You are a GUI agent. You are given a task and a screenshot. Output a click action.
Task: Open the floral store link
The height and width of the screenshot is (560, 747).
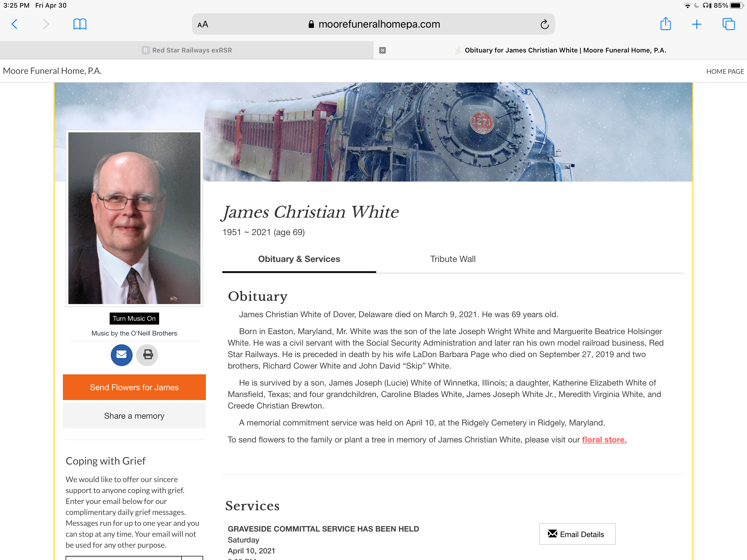tap(604, 439)
